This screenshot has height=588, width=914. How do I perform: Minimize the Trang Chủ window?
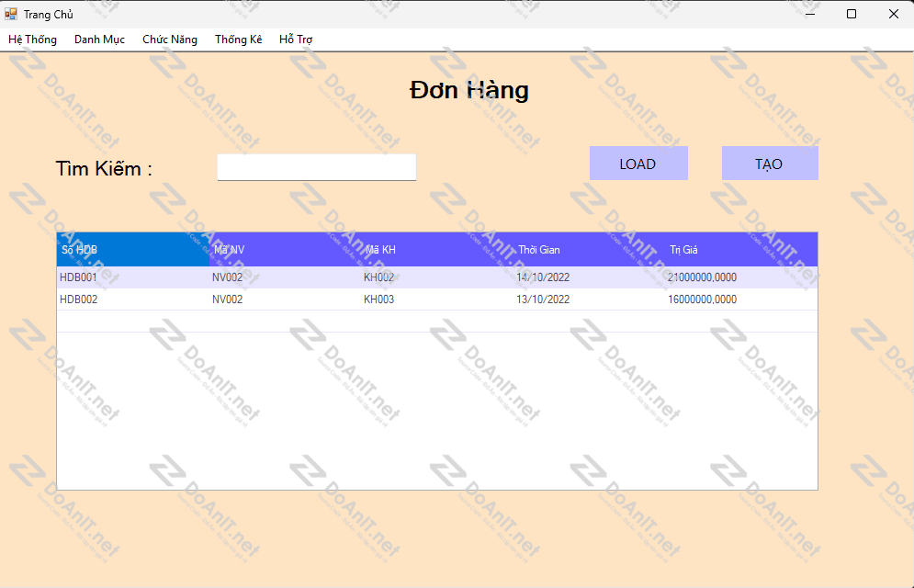(809, 14)
